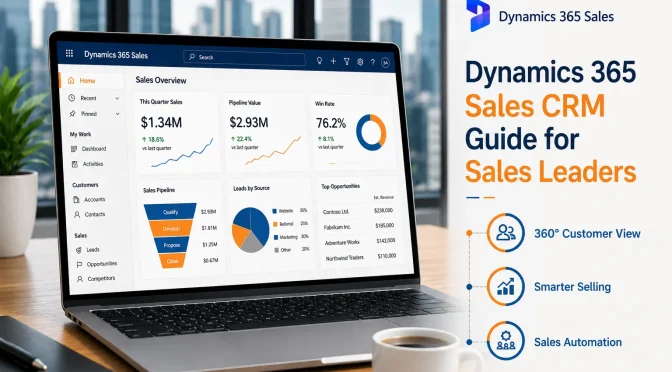Open the app launcher waffle icon
Screen dimensions: 672x372
(69, 53)
